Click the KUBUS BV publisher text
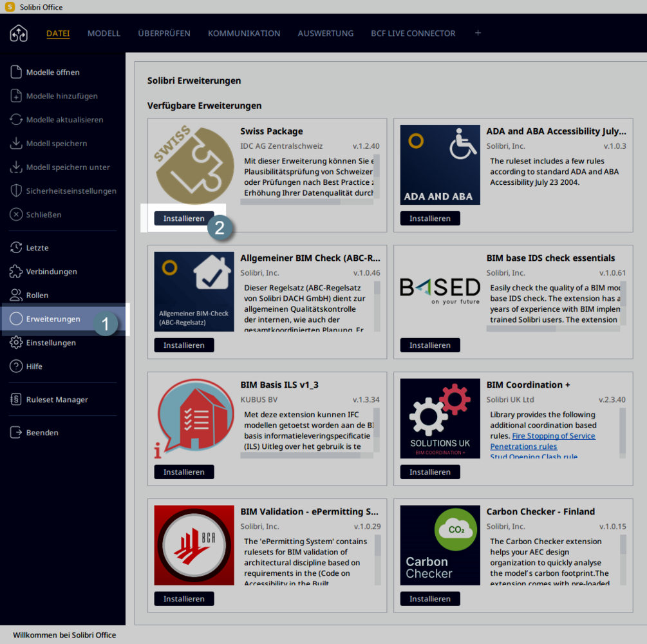The height and width of the screenshot is (644, 647). [259, 400]
